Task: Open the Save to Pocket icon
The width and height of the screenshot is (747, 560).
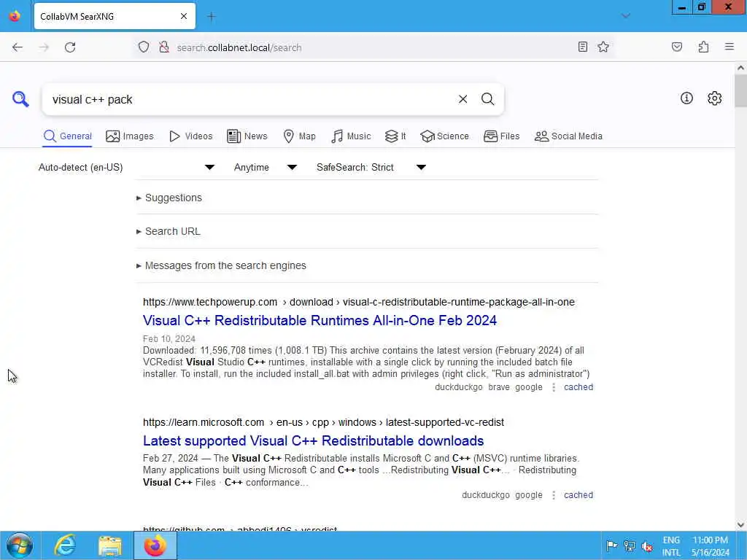Action: pos(676,47)
